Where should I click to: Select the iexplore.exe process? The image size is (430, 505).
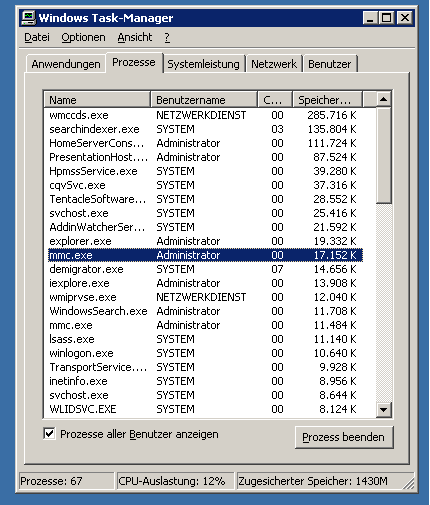click(x=205, y=283)
